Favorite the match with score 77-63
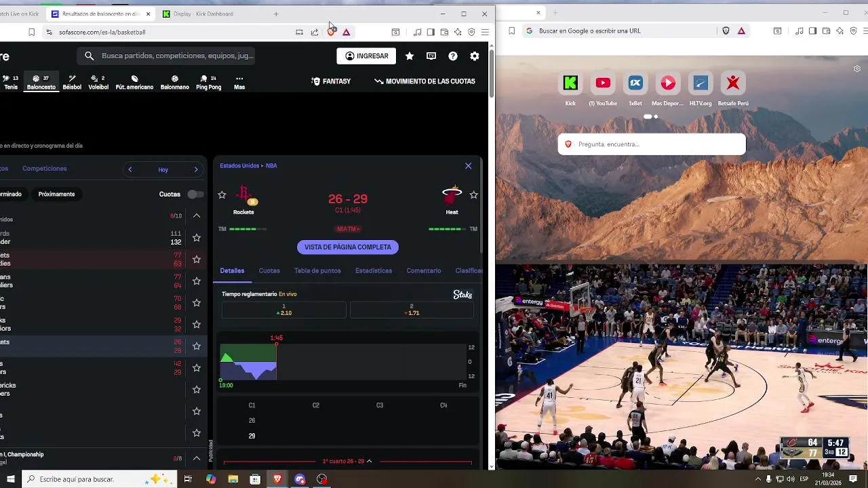Screen dimensions: 868x488 197,260
